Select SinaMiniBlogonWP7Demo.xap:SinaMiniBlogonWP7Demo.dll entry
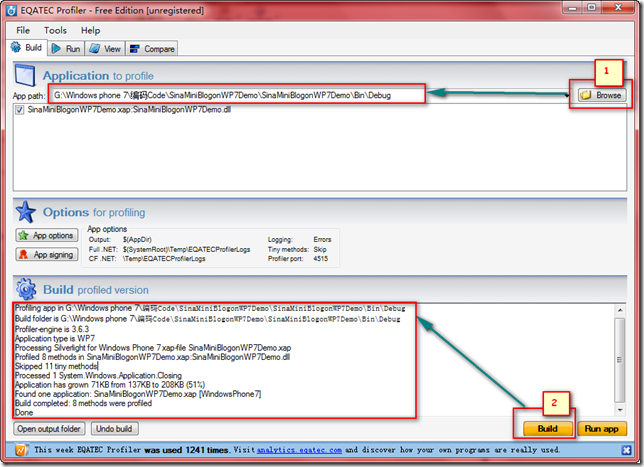The height and width of the screenshot is (467, 644). tap(129, 110)
